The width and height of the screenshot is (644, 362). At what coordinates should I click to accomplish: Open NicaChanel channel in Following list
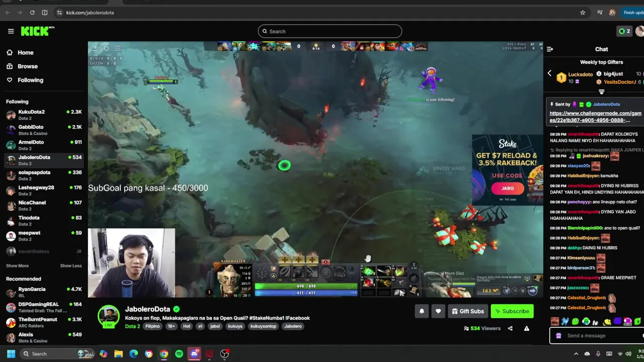(x=44, y=205)
